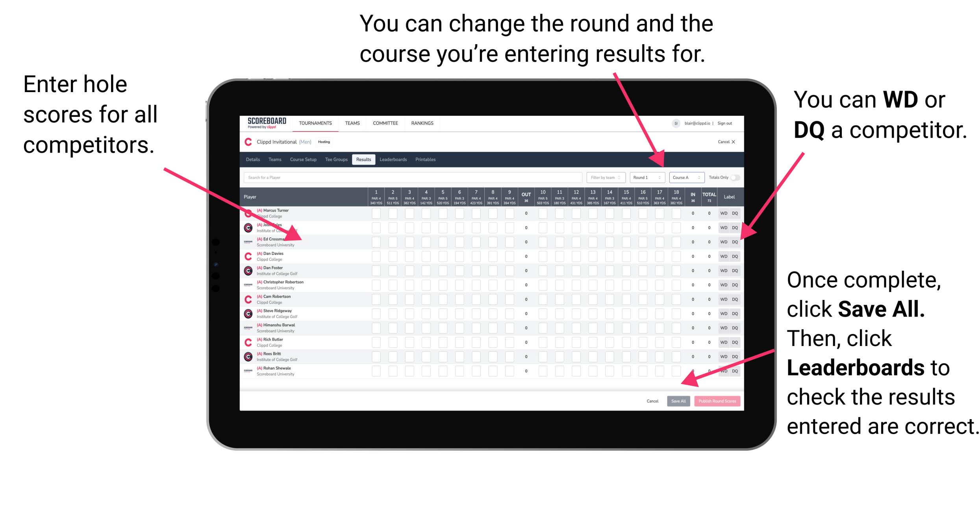Viewport: 980px width, 527px height.
Task: Click Save All button
Action: coord(677,401)
